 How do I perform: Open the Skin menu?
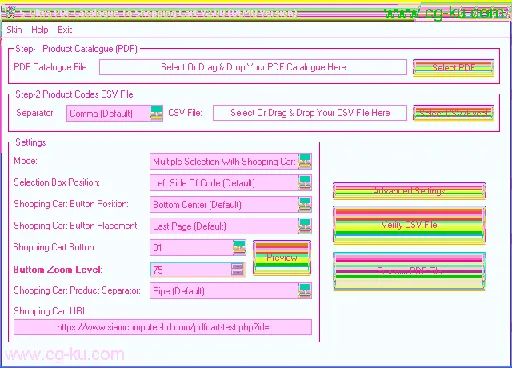(14, 30)
